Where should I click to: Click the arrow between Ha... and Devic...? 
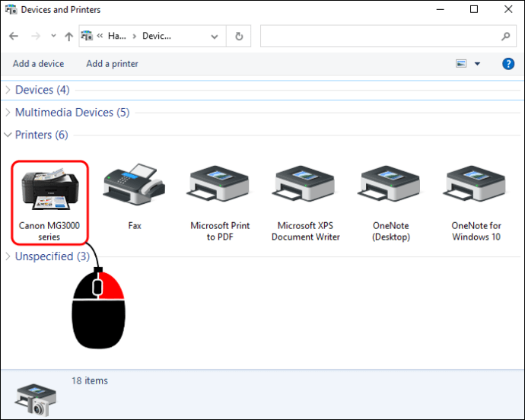point(134,37)
